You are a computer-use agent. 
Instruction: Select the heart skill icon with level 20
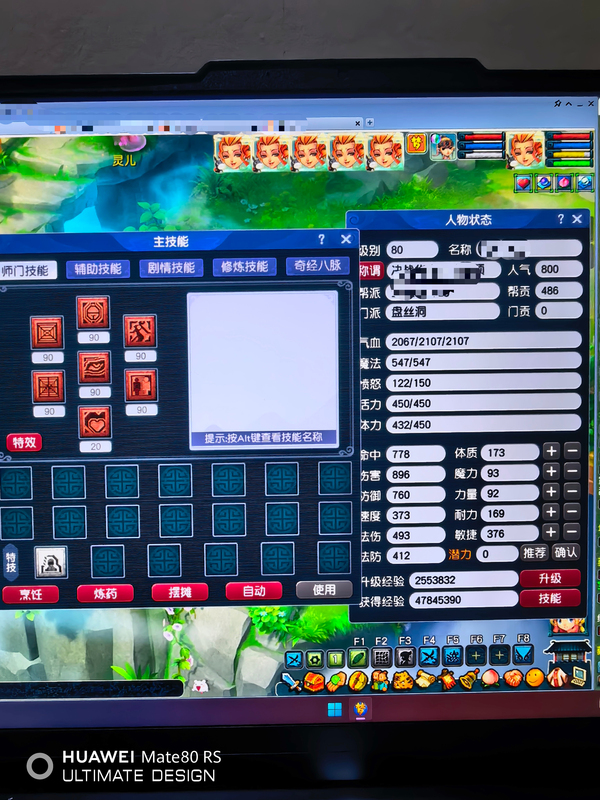click(93, 421)
